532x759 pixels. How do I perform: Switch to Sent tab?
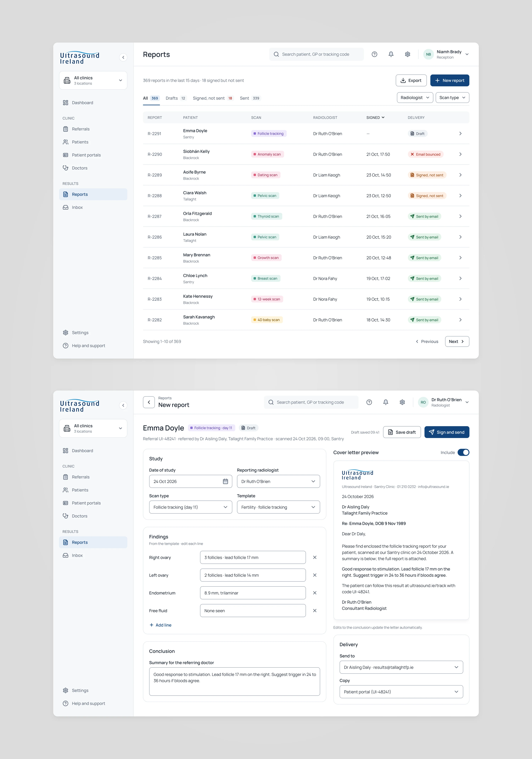[x=250, y=98]
